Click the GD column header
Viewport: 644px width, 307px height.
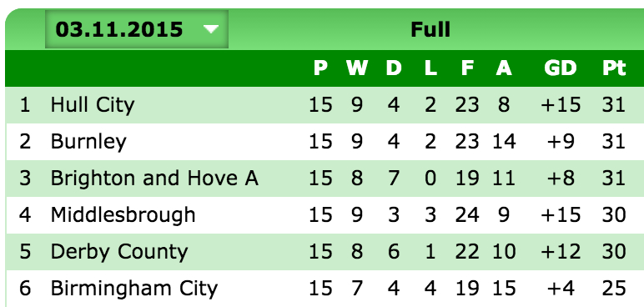point(561,68)
